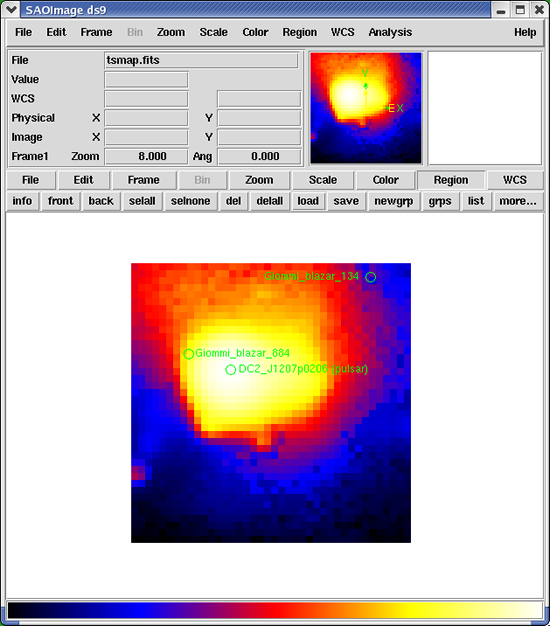Open the Help menu
Viewport: 550px width, 626px height.
[525, 32]
